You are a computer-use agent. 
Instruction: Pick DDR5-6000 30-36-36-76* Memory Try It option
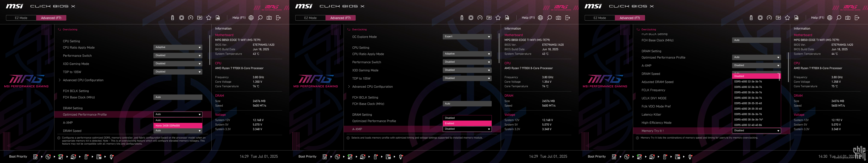756,120
